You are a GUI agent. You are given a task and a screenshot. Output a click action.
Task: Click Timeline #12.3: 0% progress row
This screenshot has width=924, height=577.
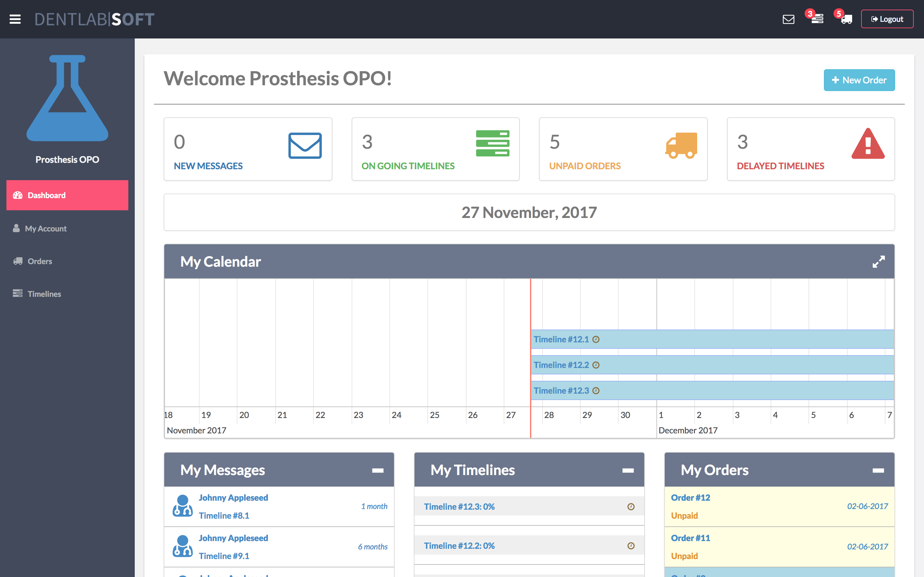(459, 506)
